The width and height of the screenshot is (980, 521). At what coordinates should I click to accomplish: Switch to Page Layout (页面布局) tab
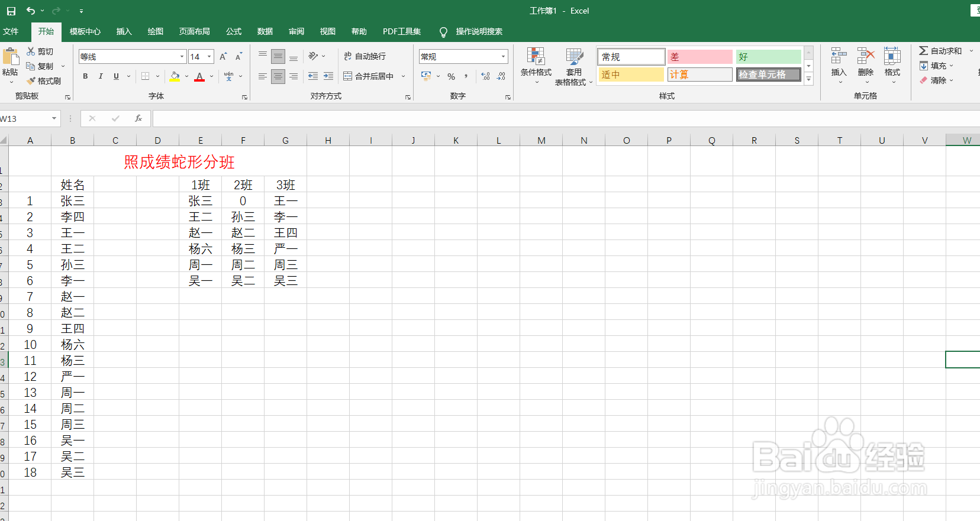point(195,31)
